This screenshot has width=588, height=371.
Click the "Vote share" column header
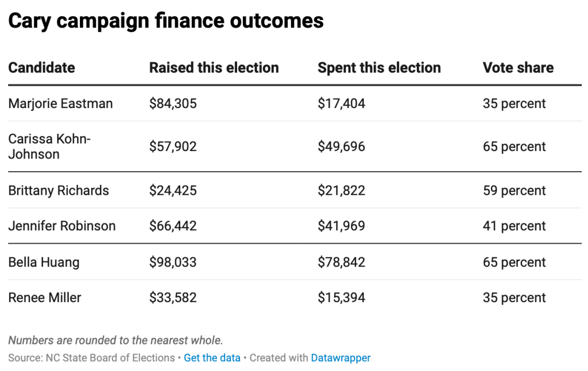click(x=518, y=68)
